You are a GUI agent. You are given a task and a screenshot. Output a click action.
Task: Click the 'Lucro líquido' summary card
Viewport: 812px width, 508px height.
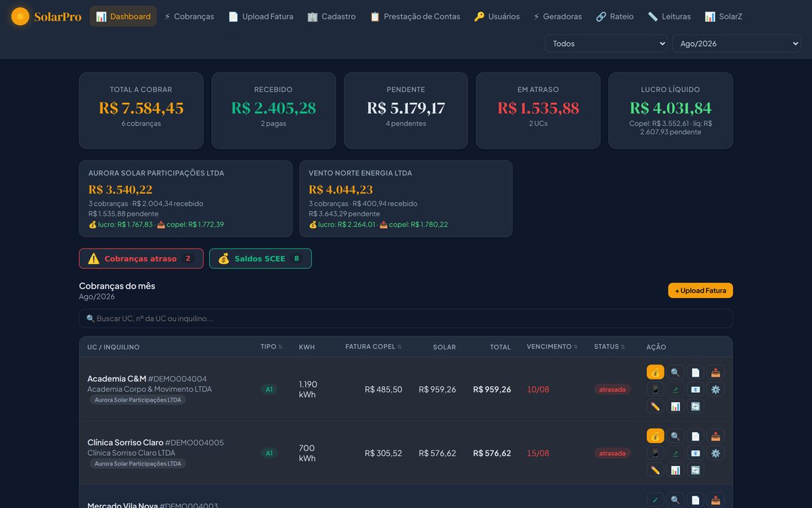pos(671,110)
